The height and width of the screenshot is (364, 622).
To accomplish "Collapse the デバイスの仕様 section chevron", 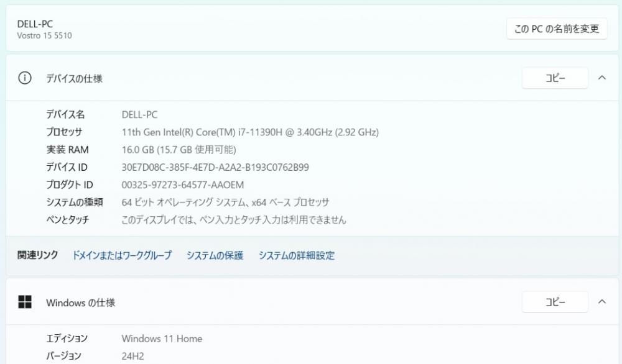I will tap(601, 78).
